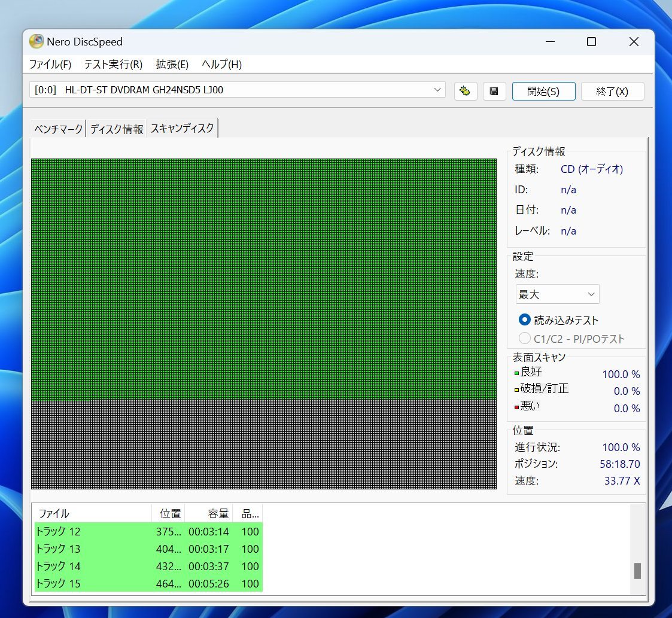Open the ファイル(F) menu
Viewport: 672px width, 618px height.
pos(50,64)
